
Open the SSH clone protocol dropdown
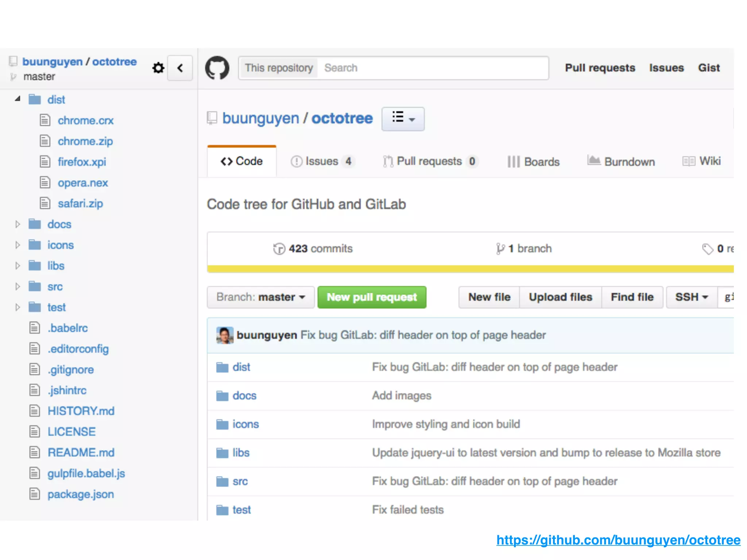(691, 297)
